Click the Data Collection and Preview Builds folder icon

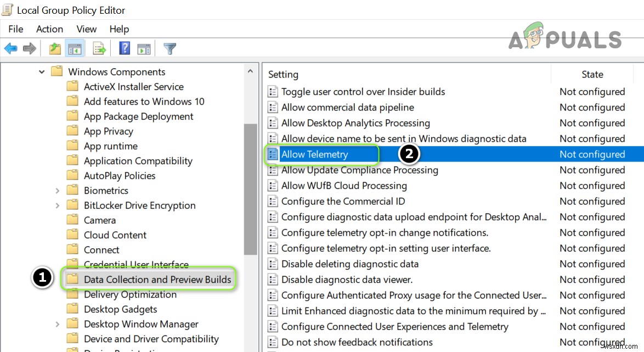click(x=74, y=279)
